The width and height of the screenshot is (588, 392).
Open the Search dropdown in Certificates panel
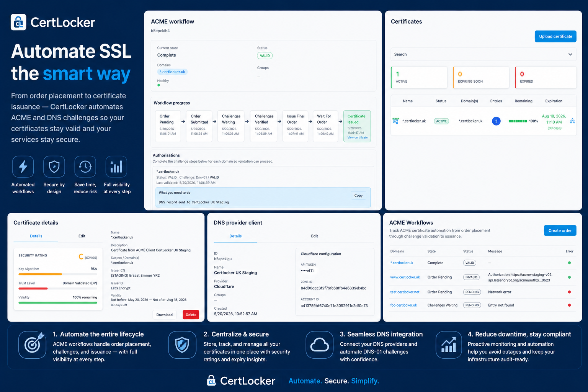click(x=483, y=54)
